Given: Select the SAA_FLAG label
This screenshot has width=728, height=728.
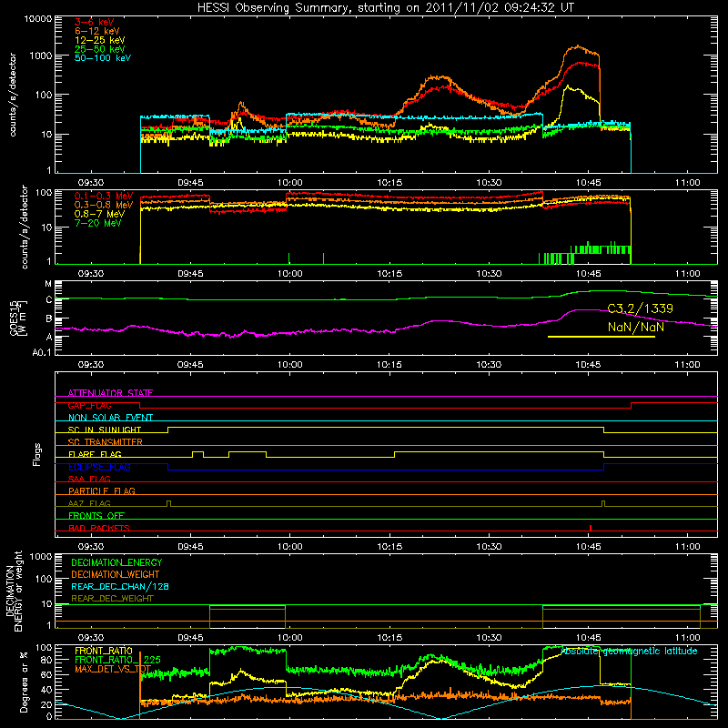Looking at the screenshot, I should coord(89,479).
